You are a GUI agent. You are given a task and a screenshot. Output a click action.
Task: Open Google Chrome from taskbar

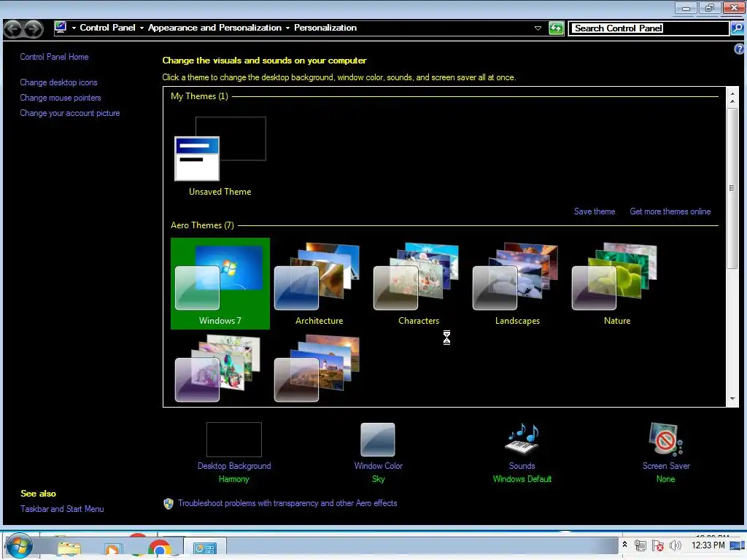tap(159, 548)
